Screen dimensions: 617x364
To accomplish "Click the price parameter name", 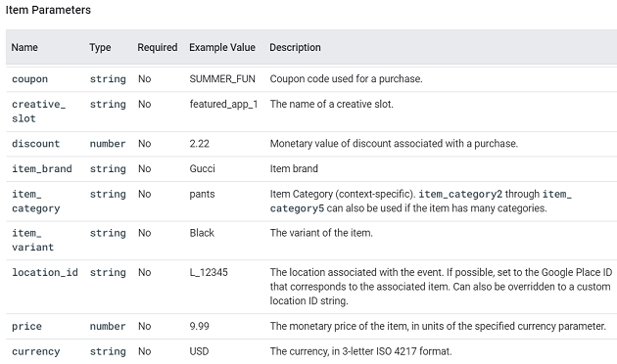I will pyautogui.click(x=26, y=326).
